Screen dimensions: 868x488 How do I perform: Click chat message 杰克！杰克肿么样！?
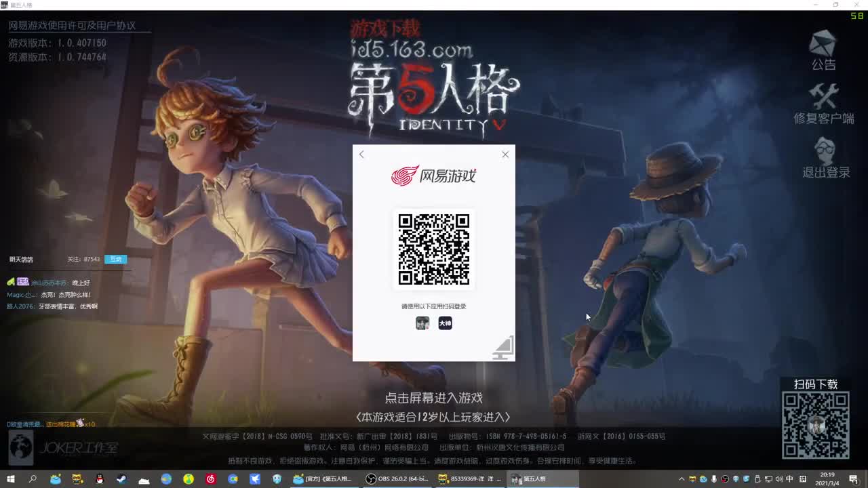(x=66, y=295)
